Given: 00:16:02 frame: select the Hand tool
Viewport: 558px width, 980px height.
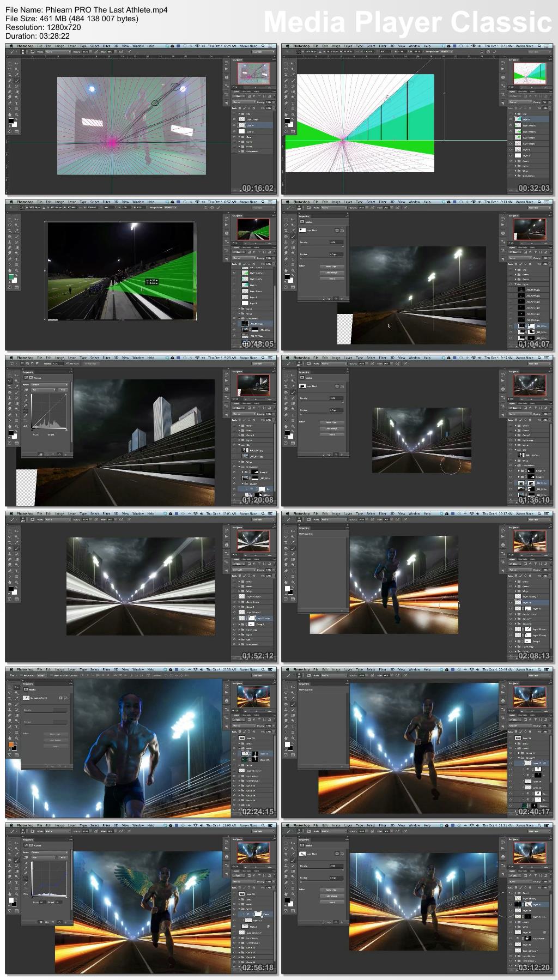Looking at the screenshot, I should (10, 114).
